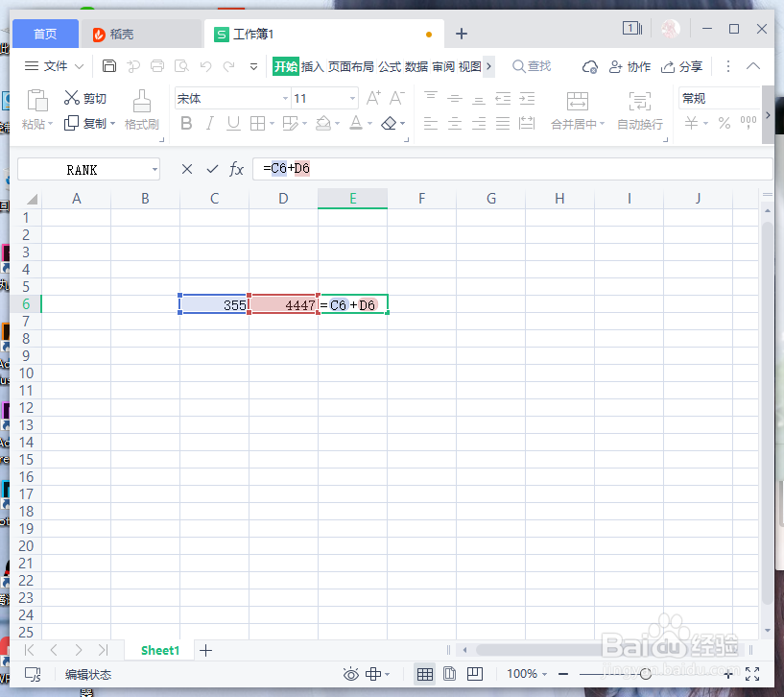Click the Undo arrow icon
Image resolution: width=784 pixels, height=697 pixels.
pos(205,66)
